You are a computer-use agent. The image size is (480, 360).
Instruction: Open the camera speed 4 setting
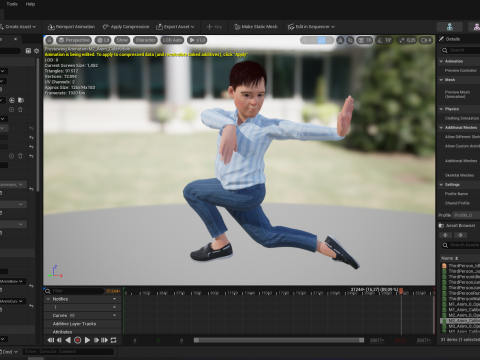(x=426, y=40)
